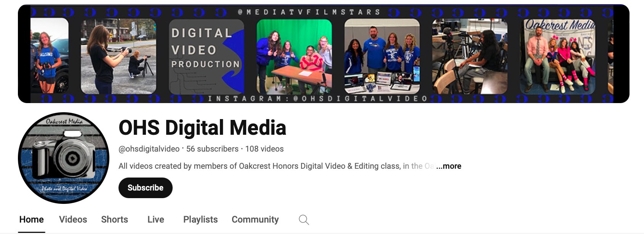This screenshot has width=644, height=239.
Task: Switch to the Home tab
Action: 32,220
